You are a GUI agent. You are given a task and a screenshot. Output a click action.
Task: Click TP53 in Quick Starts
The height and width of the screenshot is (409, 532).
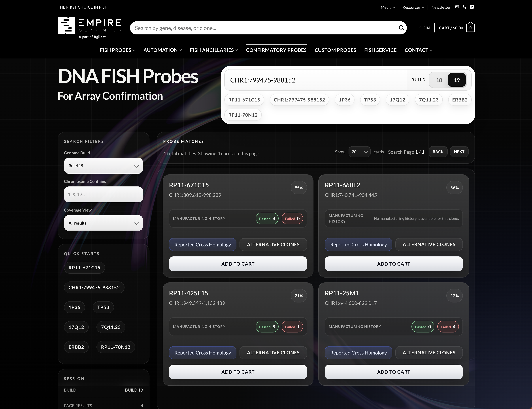(103, 307)
